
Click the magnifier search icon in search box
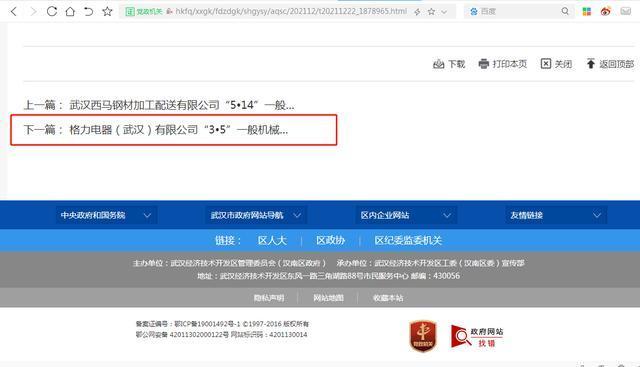(x=565, y=11)
